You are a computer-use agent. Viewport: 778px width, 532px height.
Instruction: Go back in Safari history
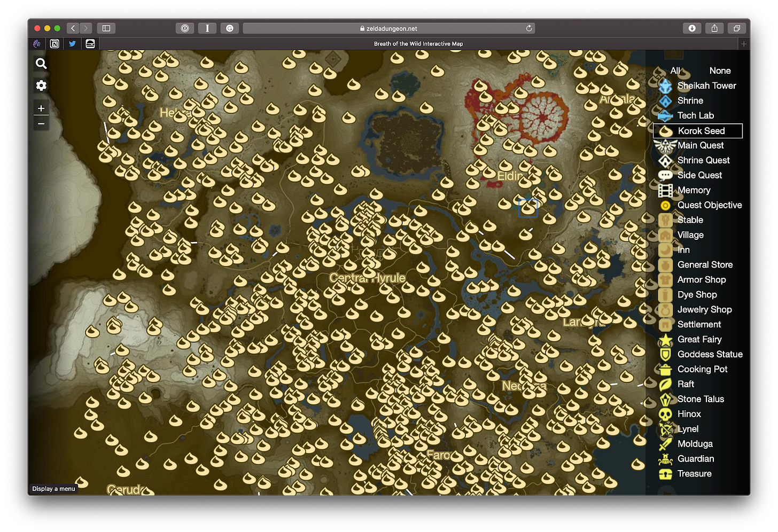tap(73, 28)
